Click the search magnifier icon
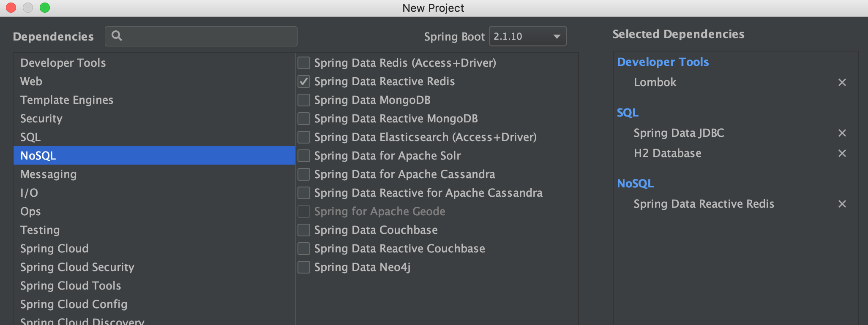The image size is (868, 325). [117, 36]
